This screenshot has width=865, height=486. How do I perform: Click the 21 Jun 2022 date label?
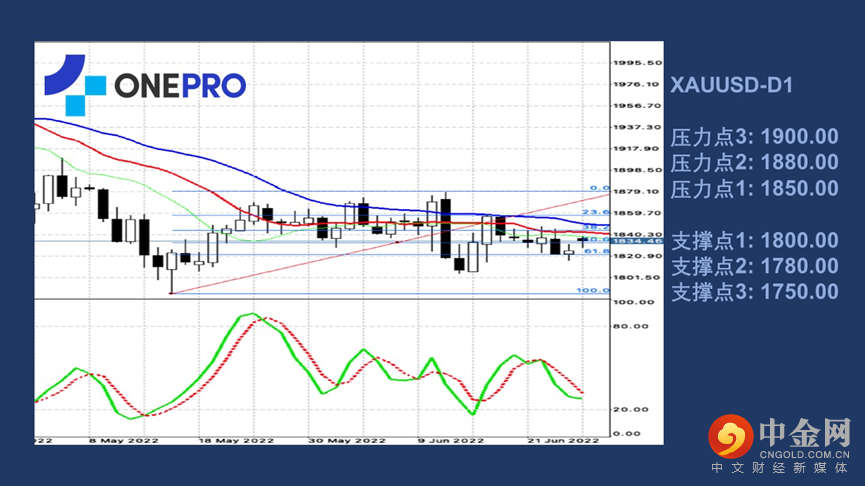(563, 441)
